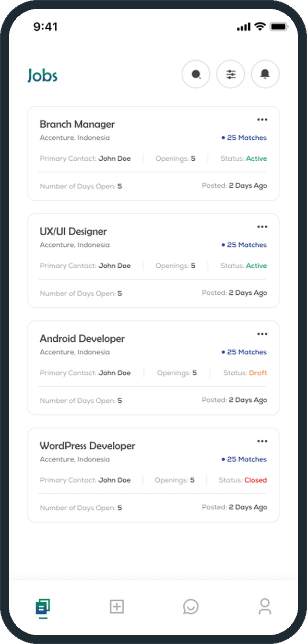Tap the Closed status on WordPress Developer
Screen dimensions: 307x644
coord(255,480)
